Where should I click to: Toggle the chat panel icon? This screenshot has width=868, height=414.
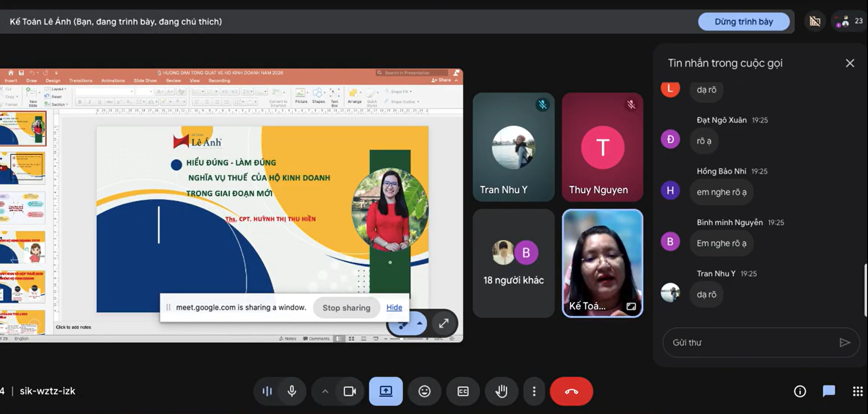pyautogui.click(x=829, y=391)
